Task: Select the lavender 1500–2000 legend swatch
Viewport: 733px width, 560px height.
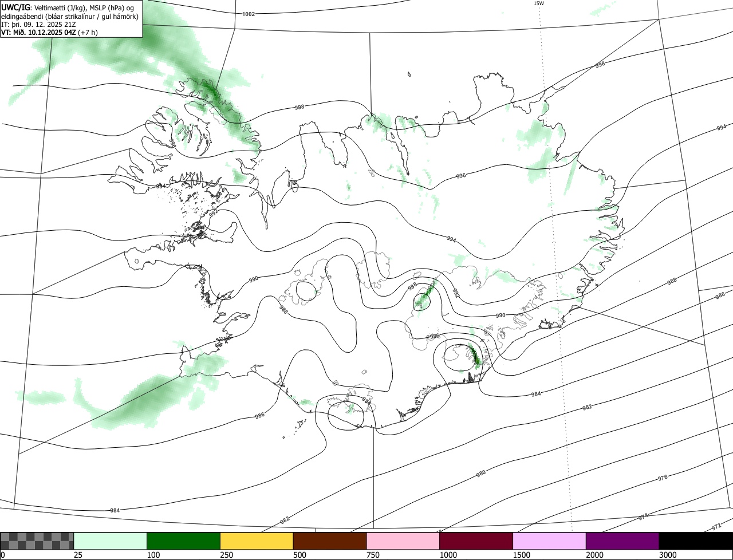Action: pyautogui.click(x=550, y=541)
